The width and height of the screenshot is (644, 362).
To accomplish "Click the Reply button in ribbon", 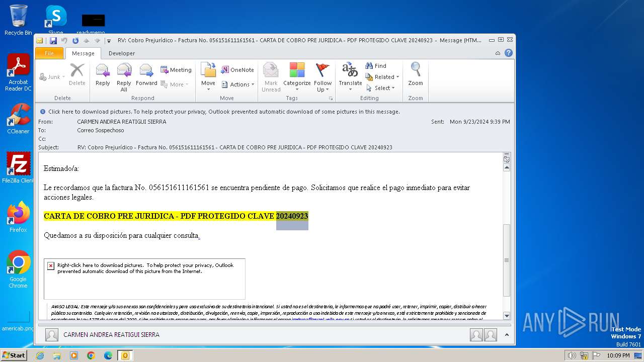I will pyautogui.click(x=103, y=75).
